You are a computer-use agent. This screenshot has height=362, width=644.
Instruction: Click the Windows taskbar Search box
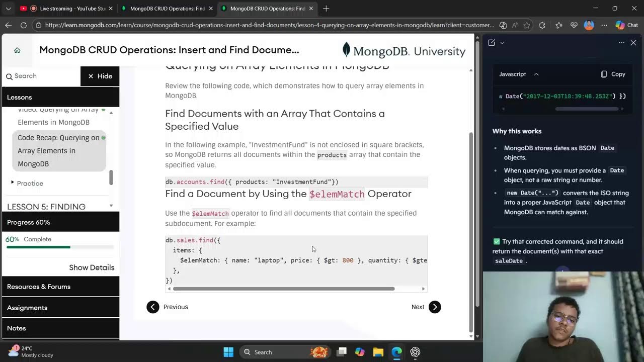(x=286, y=352)
